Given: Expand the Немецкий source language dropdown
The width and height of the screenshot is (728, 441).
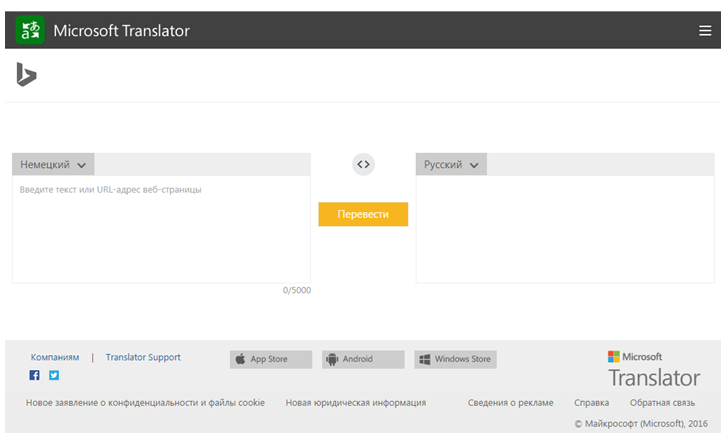Looking at the screenshot, I should 53,165.
